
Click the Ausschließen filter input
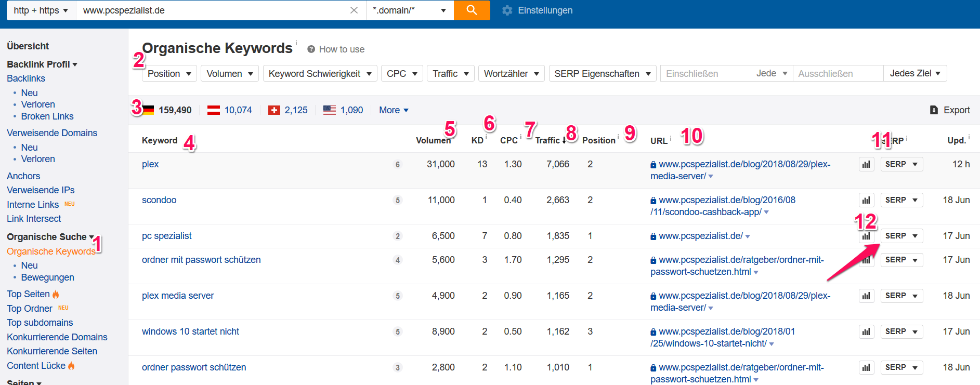[x=838, y=74]
